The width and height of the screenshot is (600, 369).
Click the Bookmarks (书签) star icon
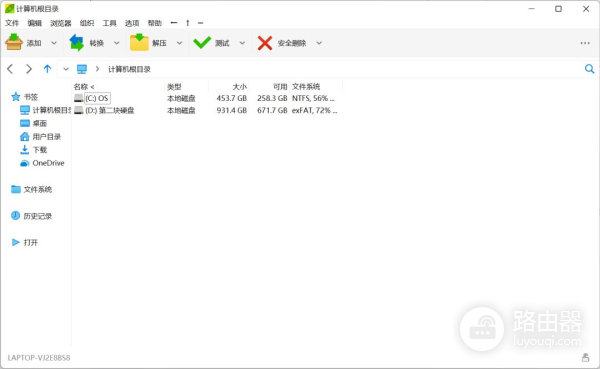coord(15,97)
